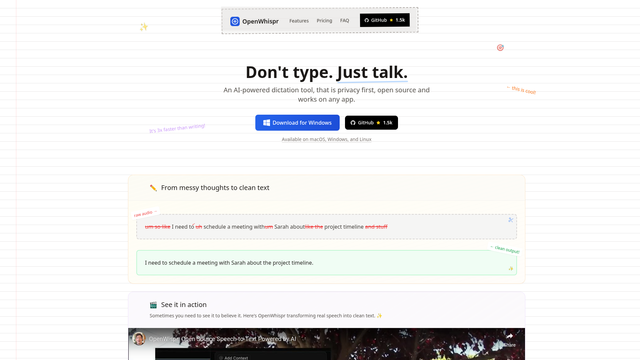Open the video title link on the embedded player
The height and width of the screenshot is (360, 640).
tap(222, 339)
